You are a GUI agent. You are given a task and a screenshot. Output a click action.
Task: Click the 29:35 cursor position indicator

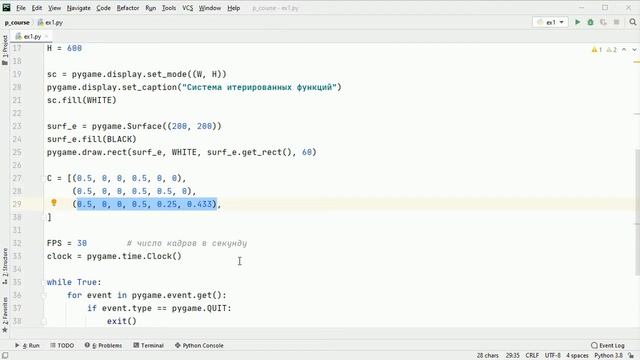click(x=512, y=356)
